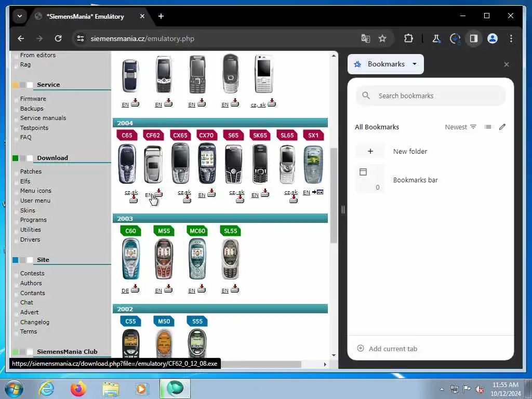Download the CX70 EN emulator
The height and width of the screenshot is (399, 532).
coord(212,193)
